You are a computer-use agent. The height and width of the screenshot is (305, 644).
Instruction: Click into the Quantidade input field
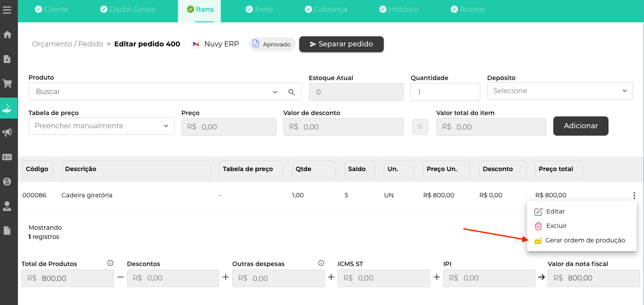(x=445, y=92)
